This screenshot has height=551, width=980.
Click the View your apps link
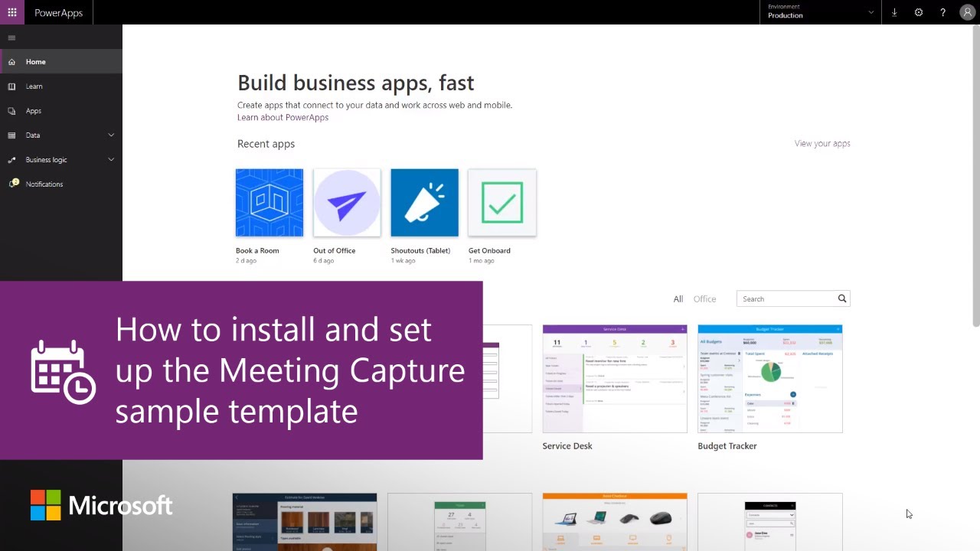(822, 143)
